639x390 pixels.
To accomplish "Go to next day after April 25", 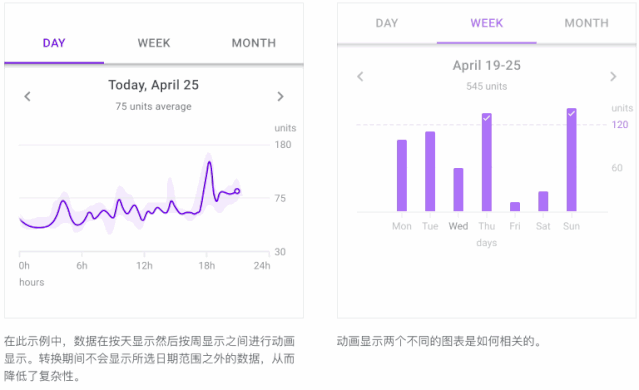I will tap(280, 97).
